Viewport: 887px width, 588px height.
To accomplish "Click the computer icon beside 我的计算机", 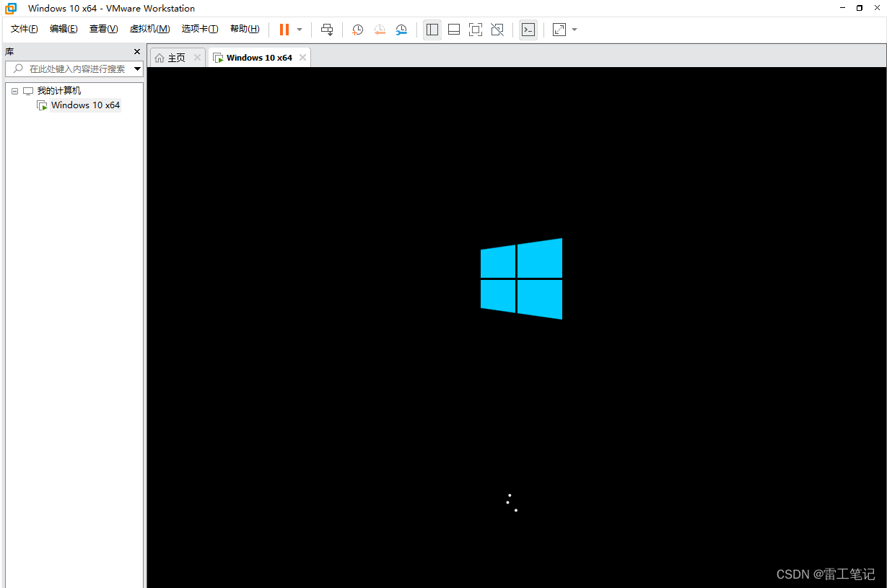I will 28,91.
